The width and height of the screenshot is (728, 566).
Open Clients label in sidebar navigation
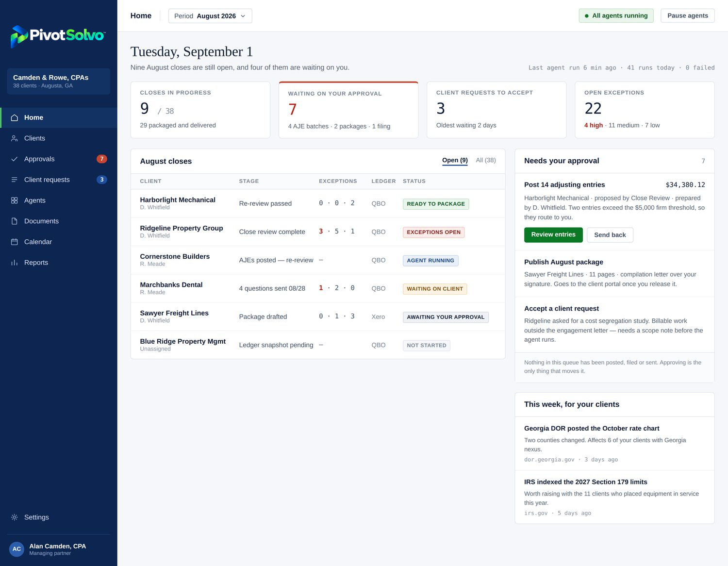coord(34,138)
